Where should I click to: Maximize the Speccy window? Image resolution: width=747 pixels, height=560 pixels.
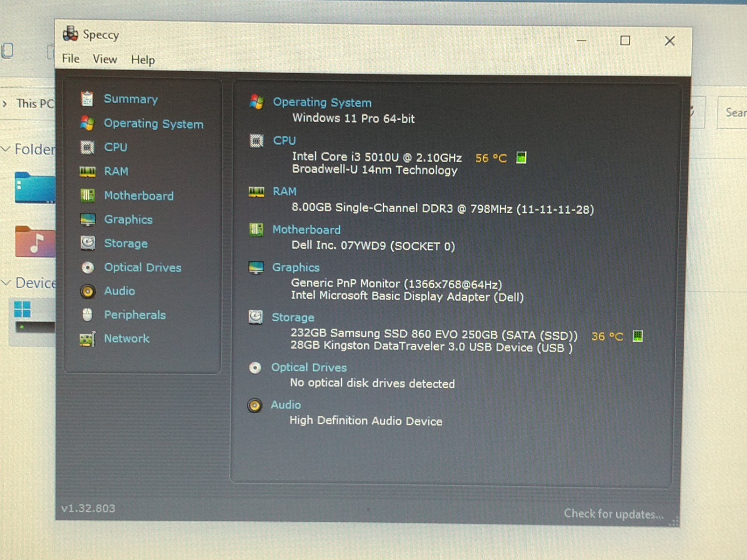(x=625, y=41)
